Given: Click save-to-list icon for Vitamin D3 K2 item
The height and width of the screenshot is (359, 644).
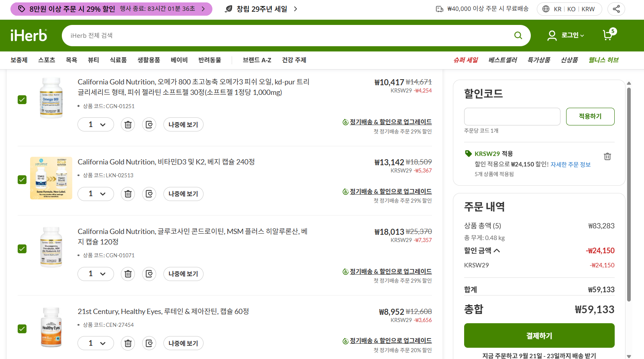Looking at the screenshot, I should (x=149, y=194).
